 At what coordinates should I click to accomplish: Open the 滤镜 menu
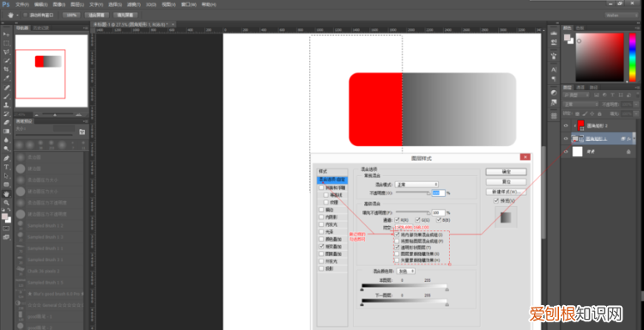point(133,4)
